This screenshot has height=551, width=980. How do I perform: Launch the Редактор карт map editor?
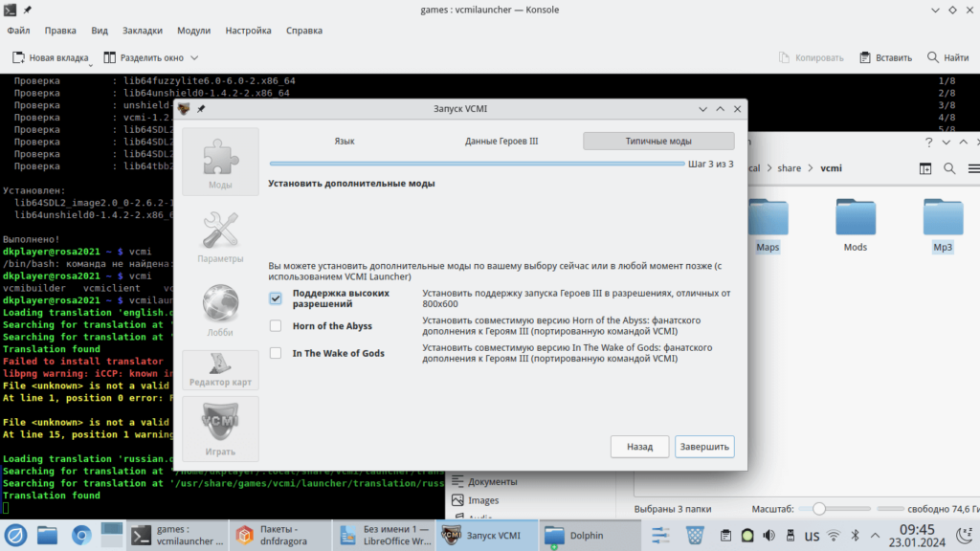220,370
